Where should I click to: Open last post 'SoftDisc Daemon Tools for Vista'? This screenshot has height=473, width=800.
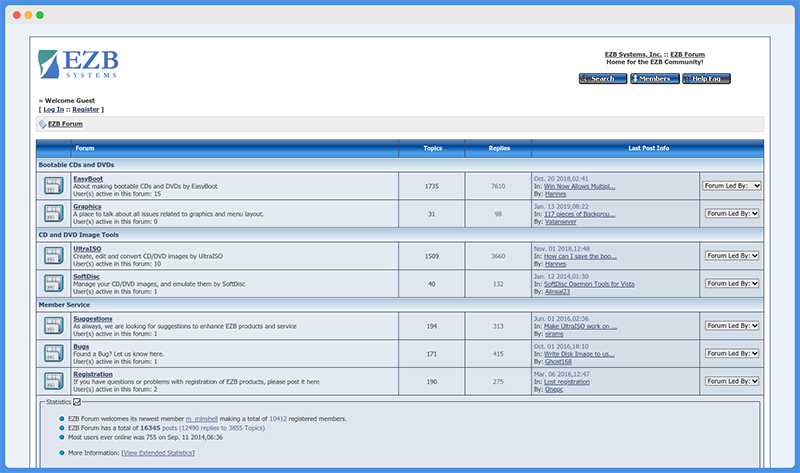589,284
